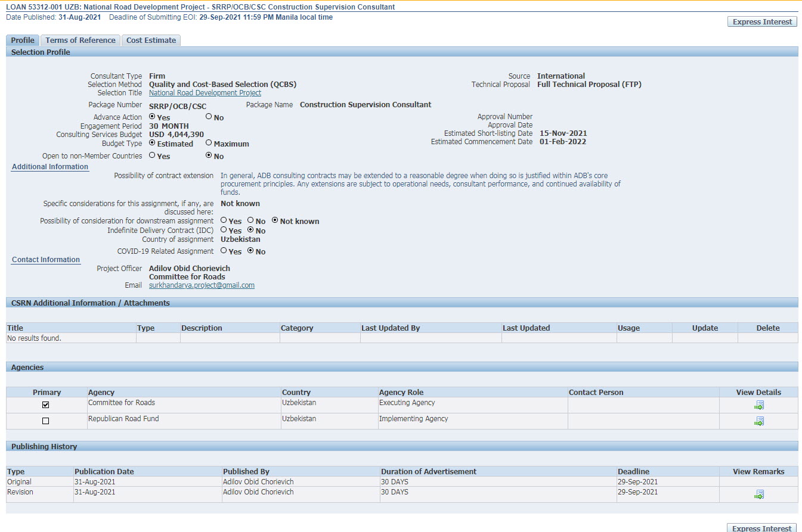Tick the Primary checkbox for Republican Road Fund
Viewport: 802px width, 532px height.
[x=46, y=421]
